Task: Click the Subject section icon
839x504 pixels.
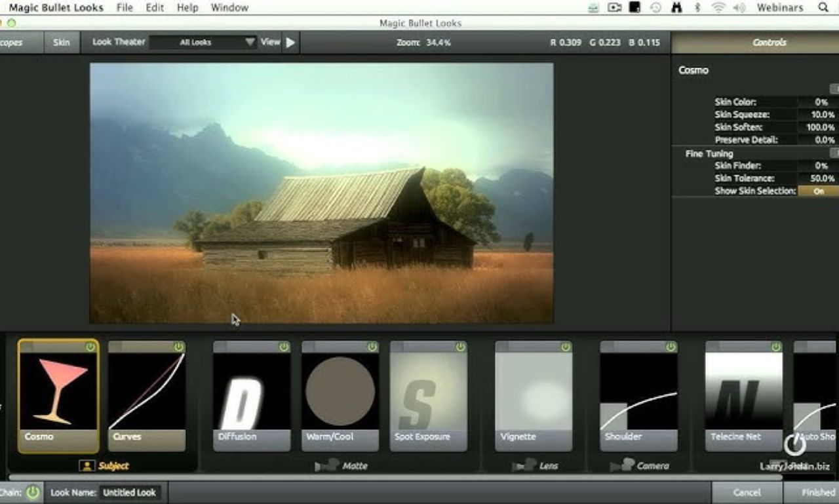Action: coord(87,466)
